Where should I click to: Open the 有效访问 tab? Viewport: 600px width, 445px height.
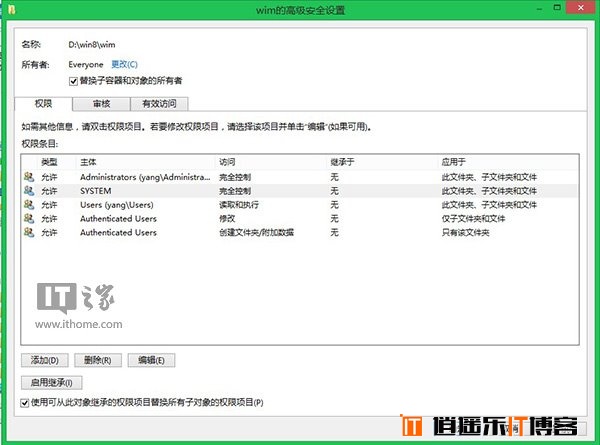pyautogui.click(x=159, y=104)
